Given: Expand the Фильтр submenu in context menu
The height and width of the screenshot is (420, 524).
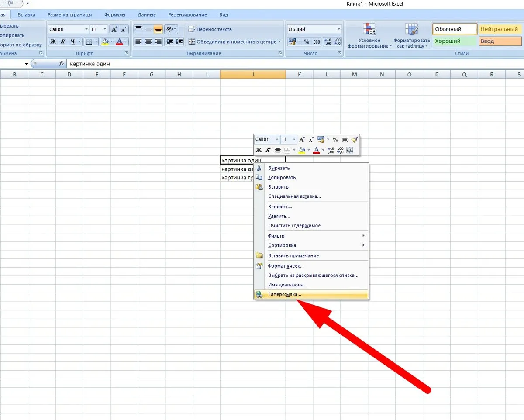Looking at the screenshot, I should (311, 236).
